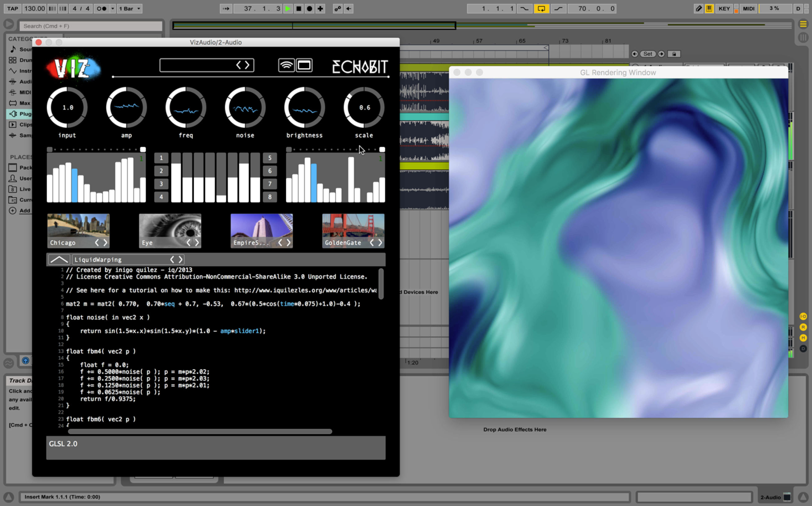Click next arrow on GoldenGate texture

pos(380,242)
